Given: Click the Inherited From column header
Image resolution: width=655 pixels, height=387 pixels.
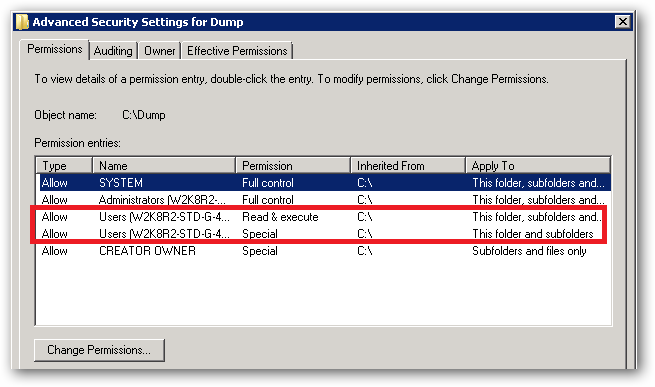Looking at the screenshot, I should [x=408, y=165].
